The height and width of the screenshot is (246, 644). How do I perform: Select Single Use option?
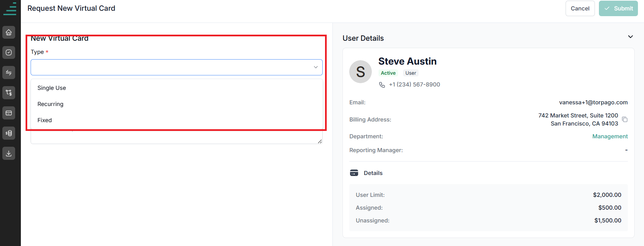pyautogui.click(x=177, y=88)
